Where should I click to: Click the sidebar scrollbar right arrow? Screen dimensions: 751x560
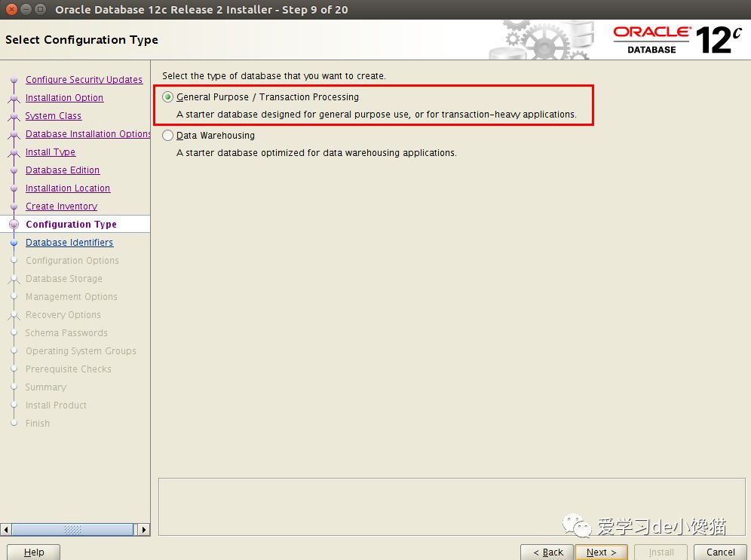143,529
